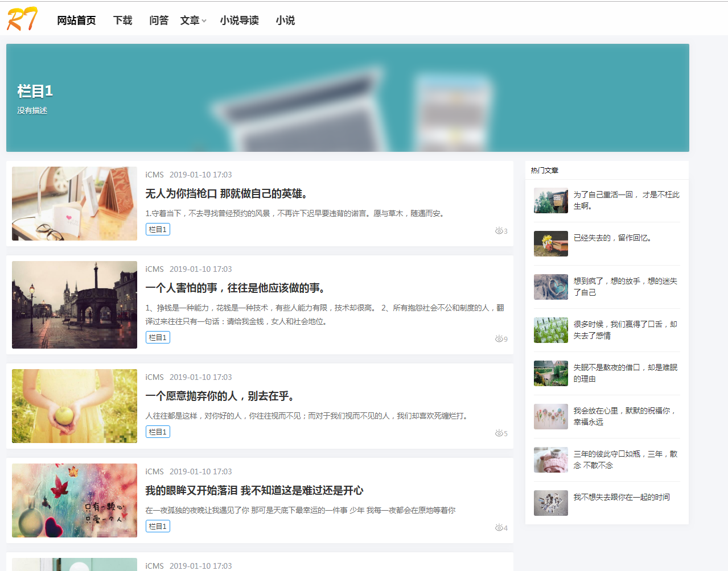Click the thumbnail of 我的眼眸又开始落泪 article
The width and height of the screenshot is (728, 571).
pos(75,500)
